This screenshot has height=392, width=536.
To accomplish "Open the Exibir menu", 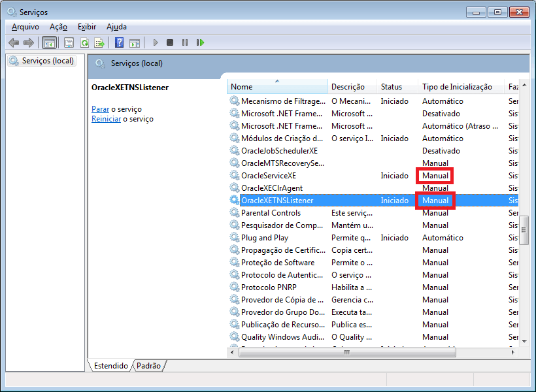I will (86, 27).
